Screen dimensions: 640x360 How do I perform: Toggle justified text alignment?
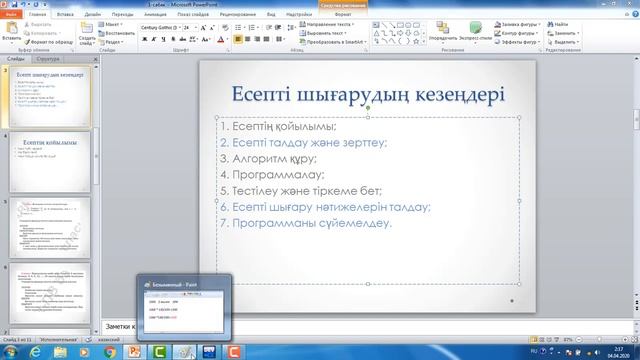coord(266,39)
